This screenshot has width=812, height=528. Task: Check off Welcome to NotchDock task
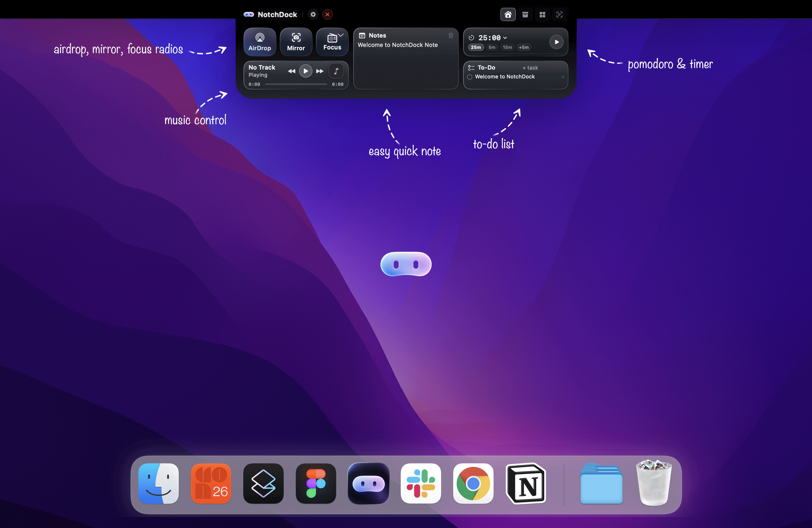(470, 77)
